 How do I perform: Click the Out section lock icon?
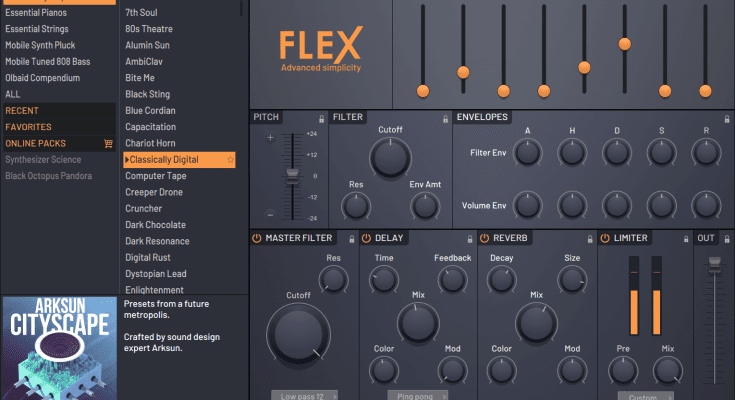(x=725, y=238)
